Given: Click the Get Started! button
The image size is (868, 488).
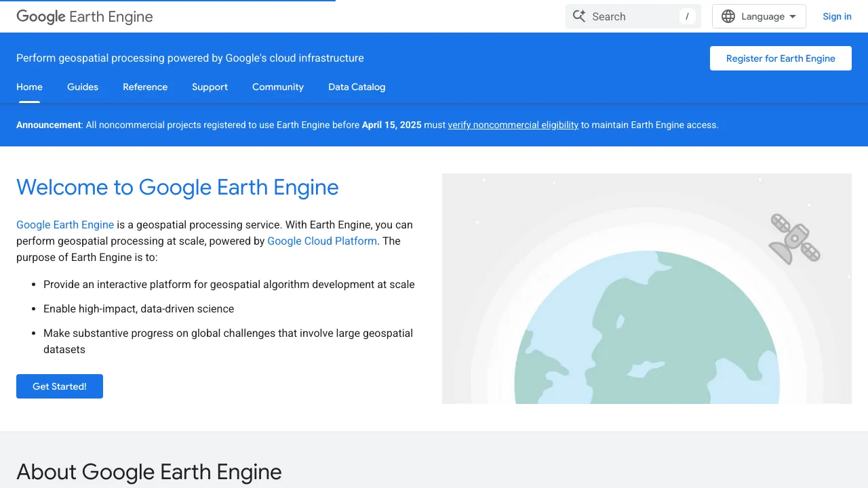Looking at the screenshot, I should pyautogui.click(x=60, y=386).
